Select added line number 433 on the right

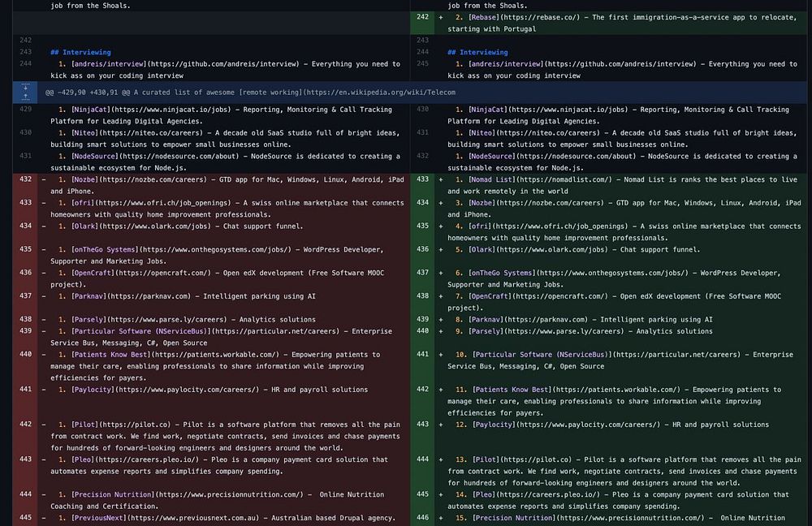click(x=422, y=179)
